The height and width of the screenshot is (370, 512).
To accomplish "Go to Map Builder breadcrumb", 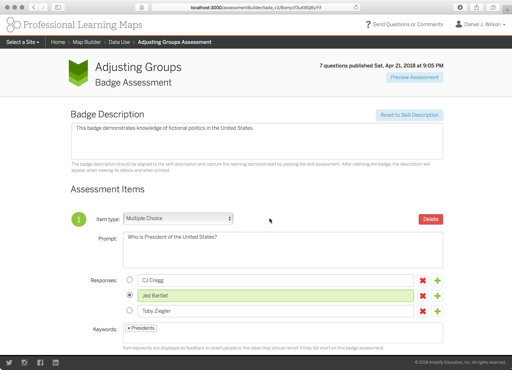I will tap(87, 42).
